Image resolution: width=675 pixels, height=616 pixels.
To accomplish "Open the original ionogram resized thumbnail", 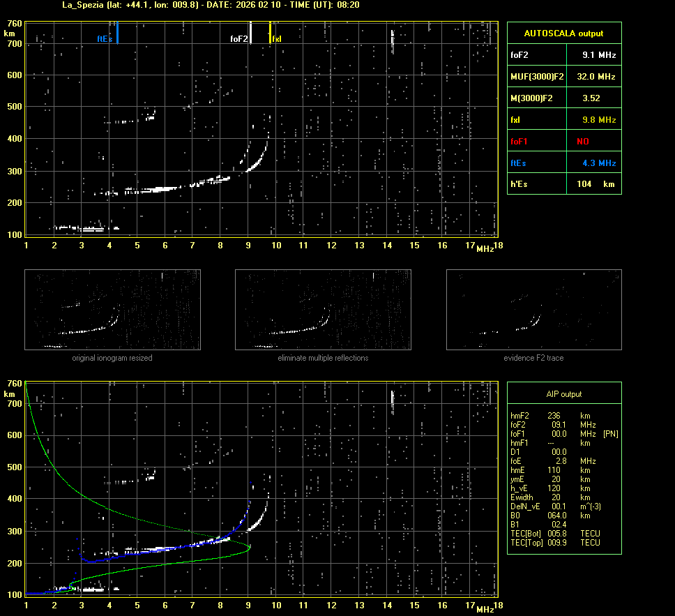I will pos(112,310).
